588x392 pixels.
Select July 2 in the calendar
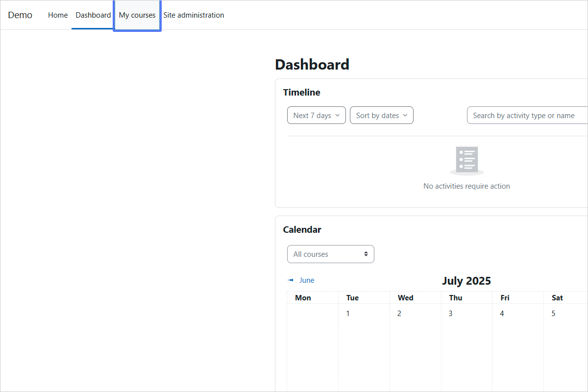click(399, 314)
